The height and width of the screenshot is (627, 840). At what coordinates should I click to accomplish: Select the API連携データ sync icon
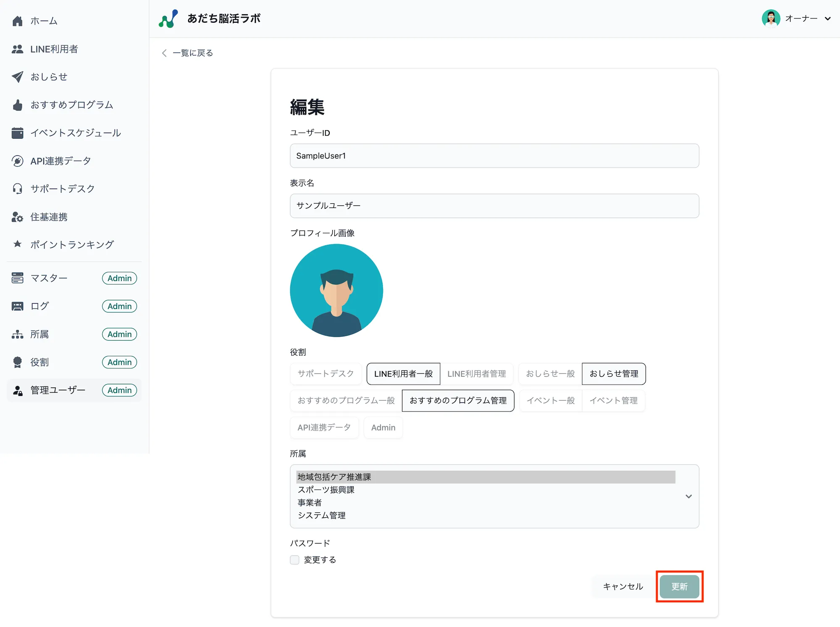(x=17, y=161)
